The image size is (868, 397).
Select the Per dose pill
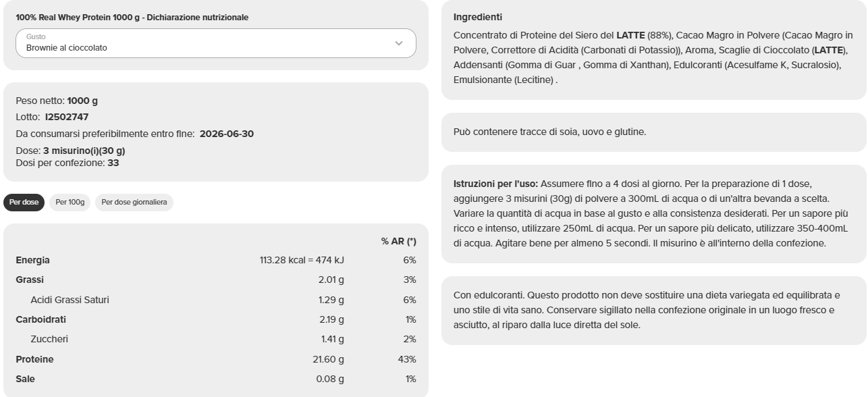pyautogui.click(x=24, y=202)
